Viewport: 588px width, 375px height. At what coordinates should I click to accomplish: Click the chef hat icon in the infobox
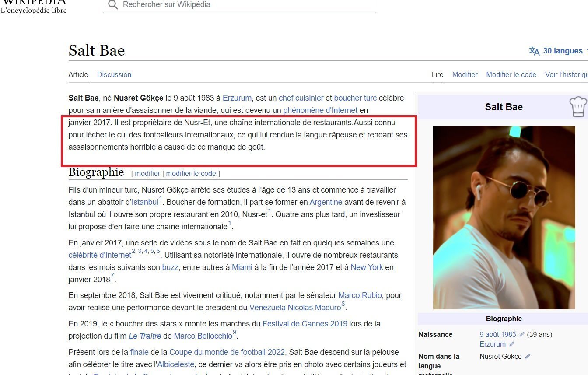pyautogui.click(x=578, y=107)
